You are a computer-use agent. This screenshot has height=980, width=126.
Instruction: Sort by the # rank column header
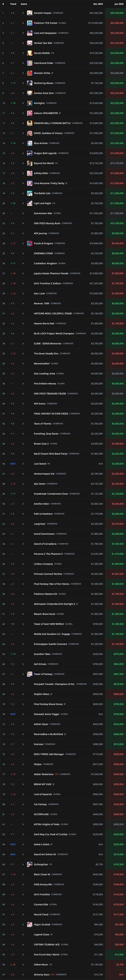pyautogui.click(x=3, y=4)
